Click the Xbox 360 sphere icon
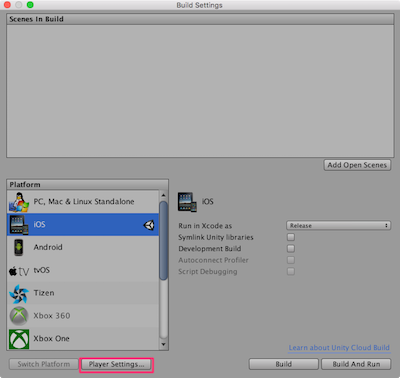 tap(19, 316)
